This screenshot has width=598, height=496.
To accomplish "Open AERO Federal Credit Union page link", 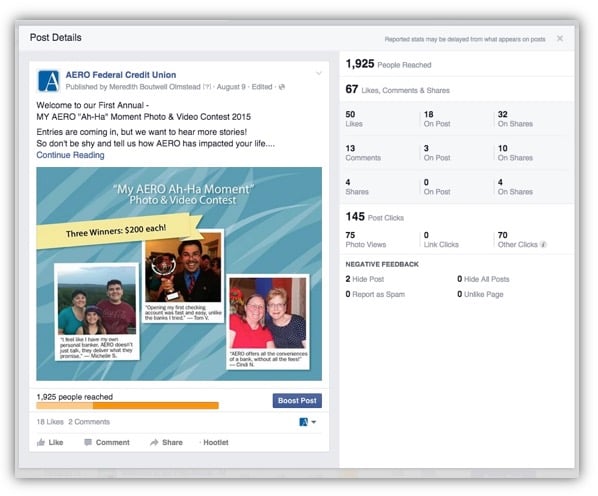I will [x=121, y=75].
